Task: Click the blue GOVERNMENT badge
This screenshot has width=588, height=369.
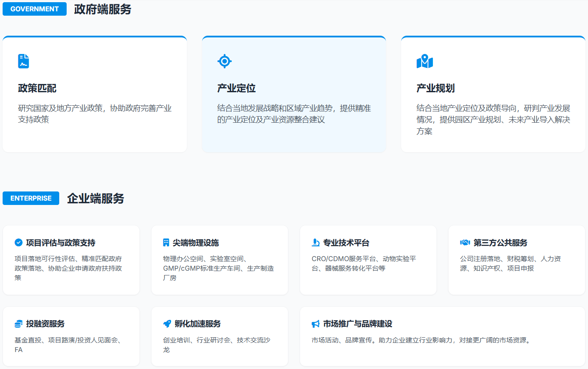Action: point(34,9)
